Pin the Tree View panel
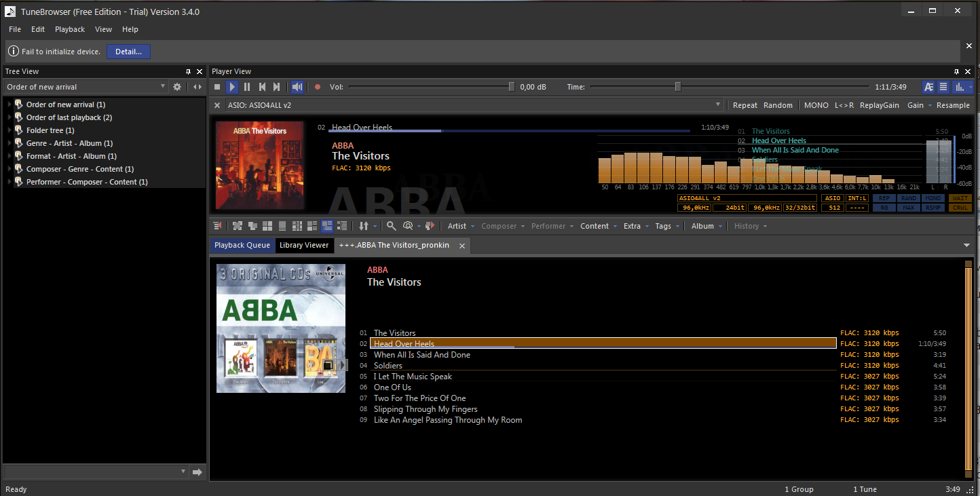This screenshot has height=496, width=980. [189, 71]
